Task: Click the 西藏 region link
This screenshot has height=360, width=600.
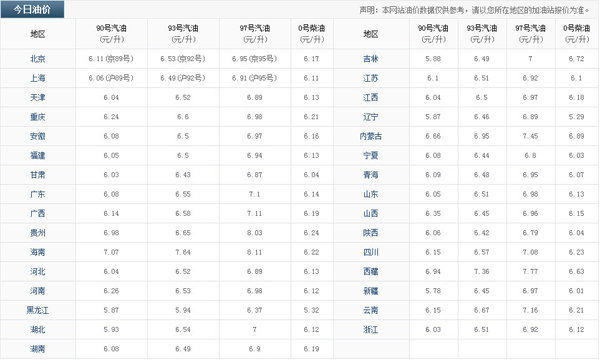Action: tap(370, 271)
